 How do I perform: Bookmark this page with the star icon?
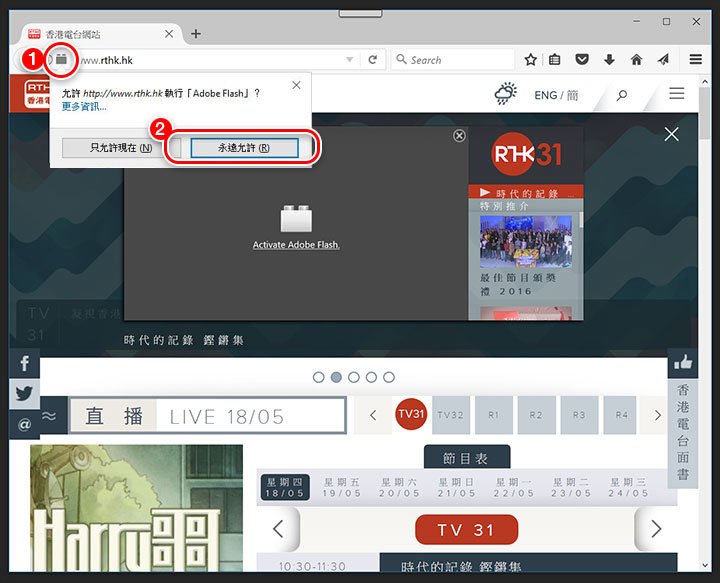[531, 60]
